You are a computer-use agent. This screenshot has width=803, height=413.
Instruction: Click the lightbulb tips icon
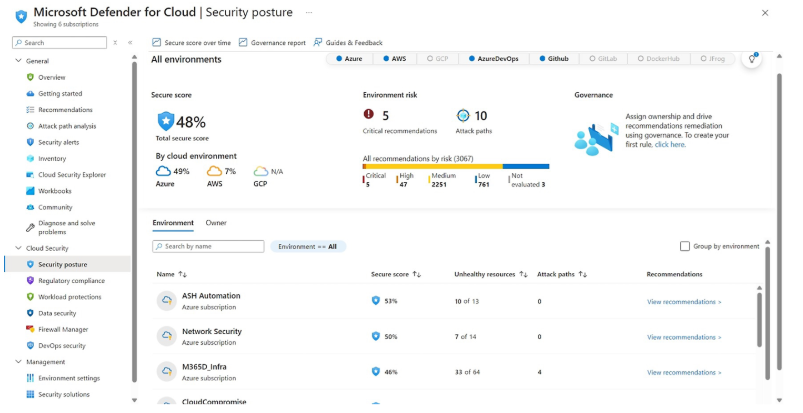tap(751, 59)
